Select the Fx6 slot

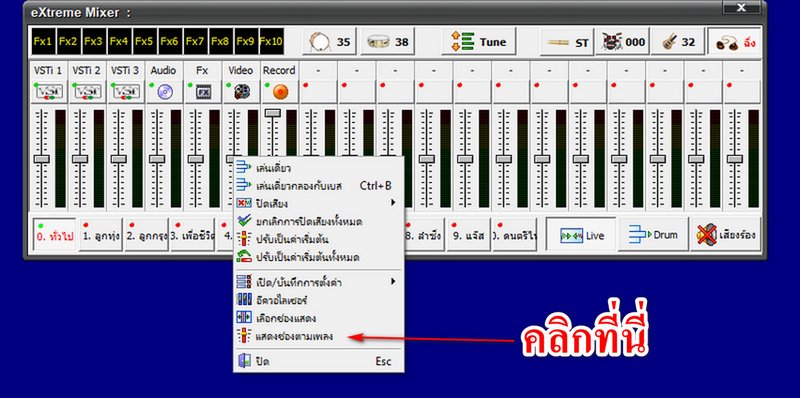pos(170,42)
